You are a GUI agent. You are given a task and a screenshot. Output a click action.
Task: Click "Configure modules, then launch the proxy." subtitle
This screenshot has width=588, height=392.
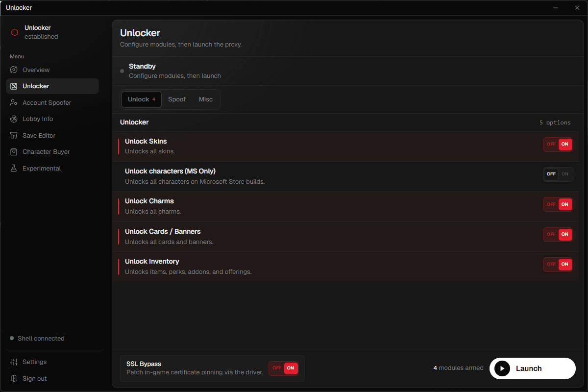click(181, 45)
